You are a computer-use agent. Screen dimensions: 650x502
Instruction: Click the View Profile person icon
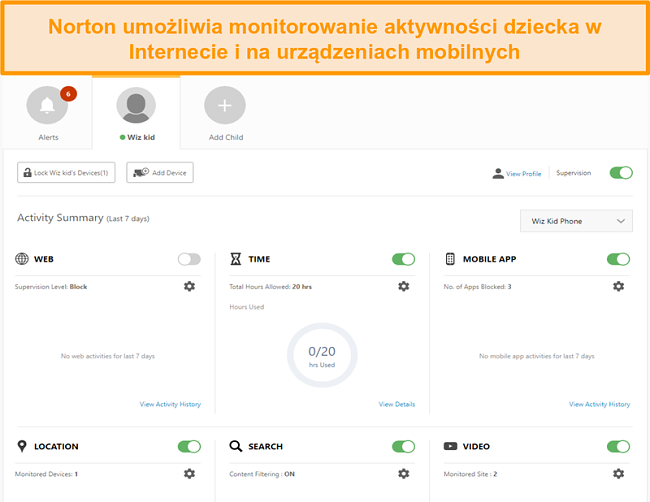pyautogui.click(x=498, y=173)
